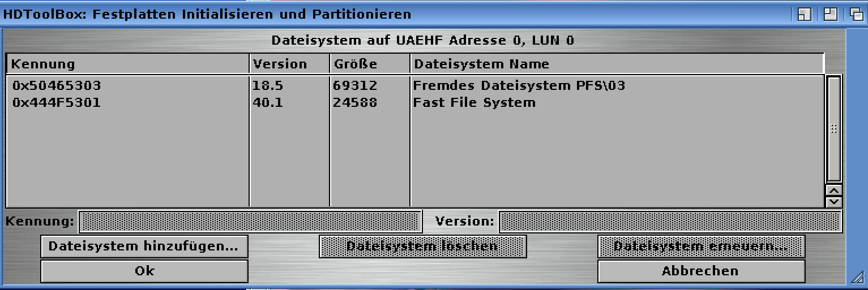Click the Größe column header

[x=370, y=64]
